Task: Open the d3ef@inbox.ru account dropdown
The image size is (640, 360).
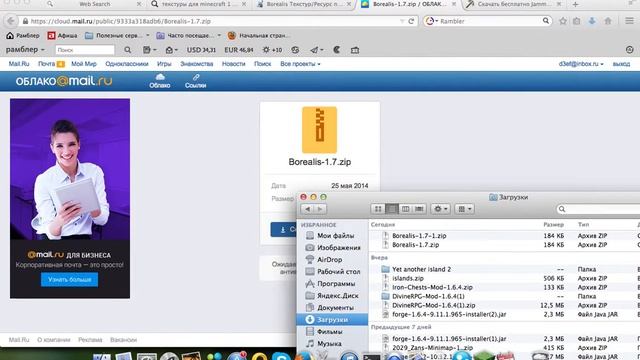Action: [581, 64]
